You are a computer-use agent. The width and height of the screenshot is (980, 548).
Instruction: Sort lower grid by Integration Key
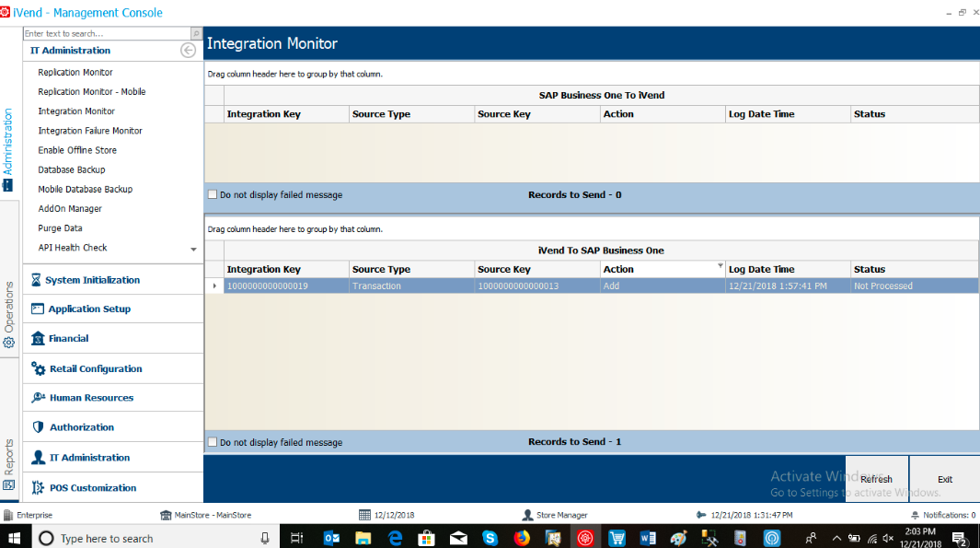coord(286,269)
